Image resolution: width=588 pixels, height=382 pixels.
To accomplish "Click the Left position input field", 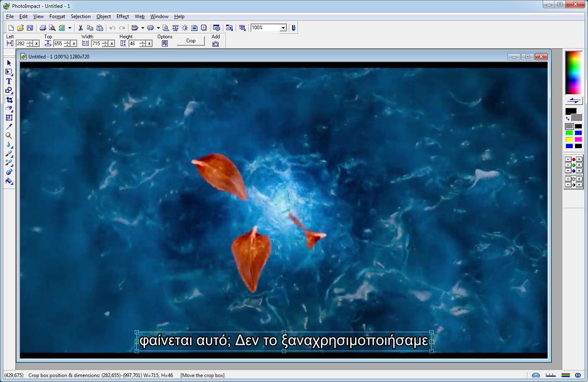I will coord(21,44).
